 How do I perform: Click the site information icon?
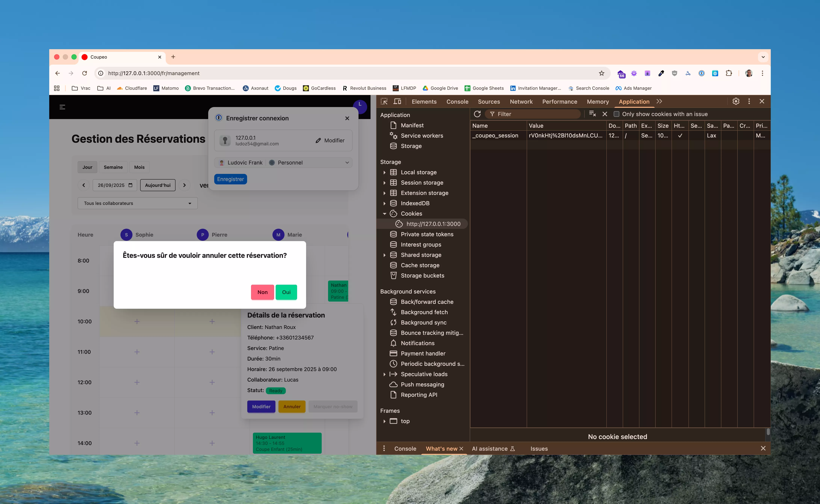(101, 73)
